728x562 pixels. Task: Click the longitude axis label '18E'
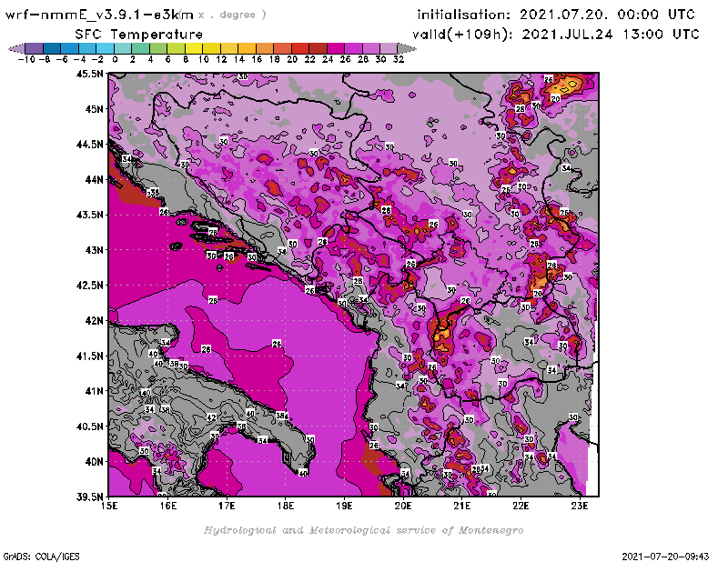pyautogui.click(x=286, y=506)
